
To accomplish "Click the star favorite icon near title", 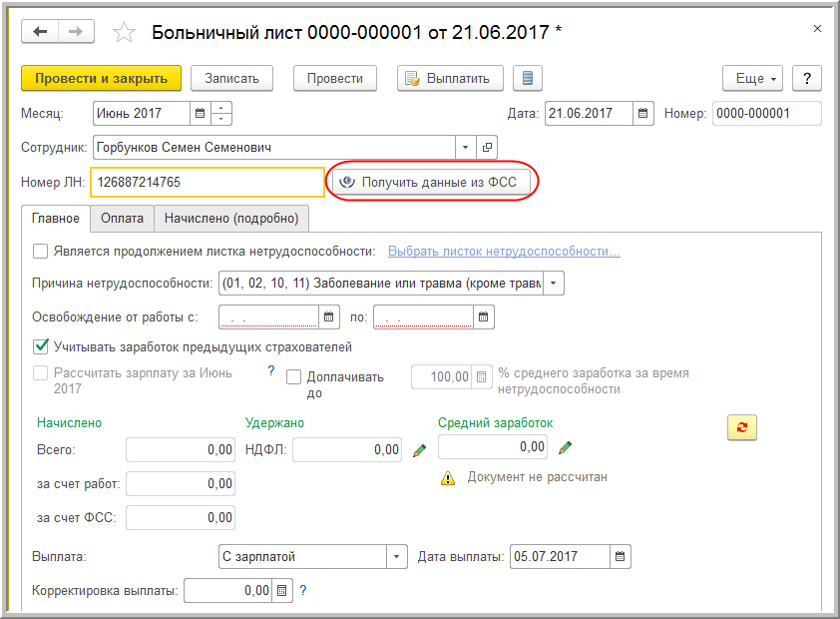I will pyautogui.click(x=124, y=33).
